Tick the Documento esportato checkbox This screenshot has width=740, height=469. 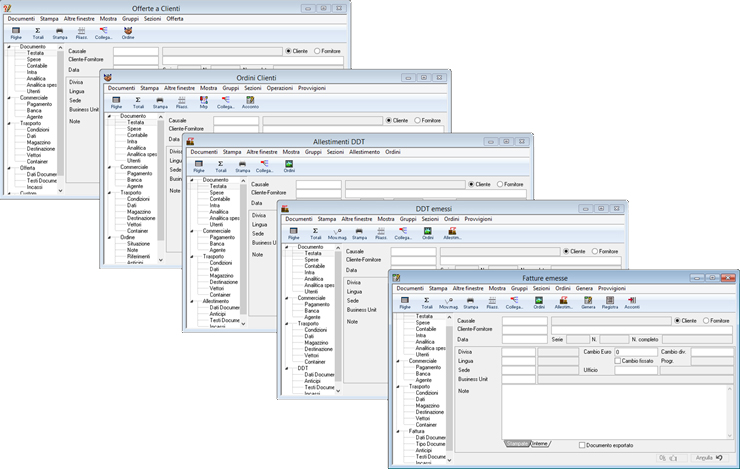coord(582,445)
